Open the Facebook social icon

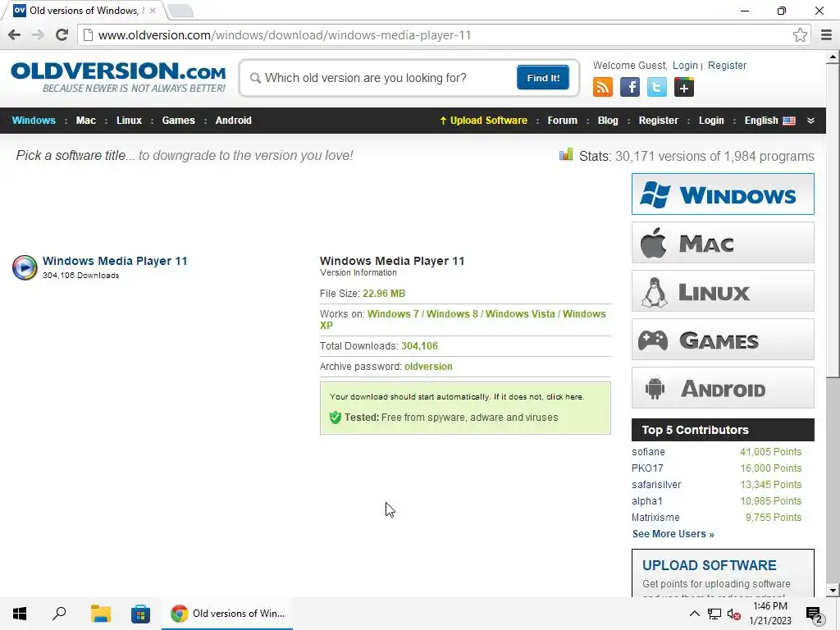click(x=629, y=87)
